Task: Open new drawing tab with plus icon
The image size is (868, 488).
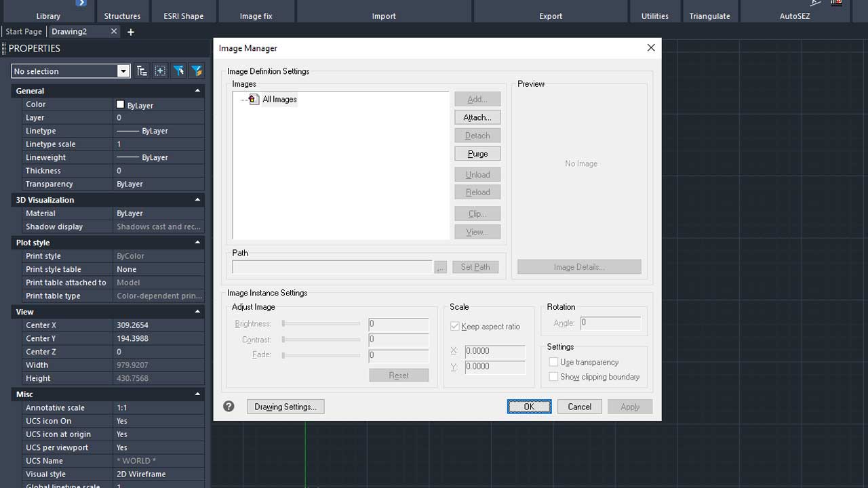Action: click(x=131, y=32)
